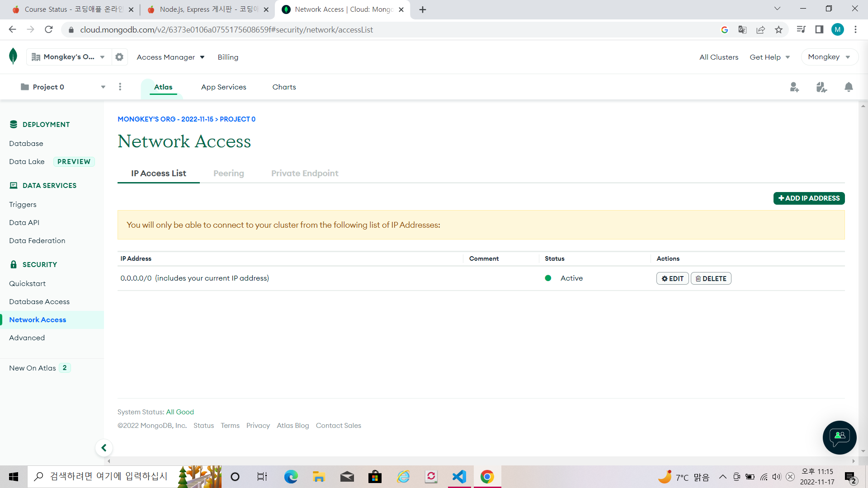Click translate page icon
The height and width of the screenshot is (488, 868).
pos(742,30)
